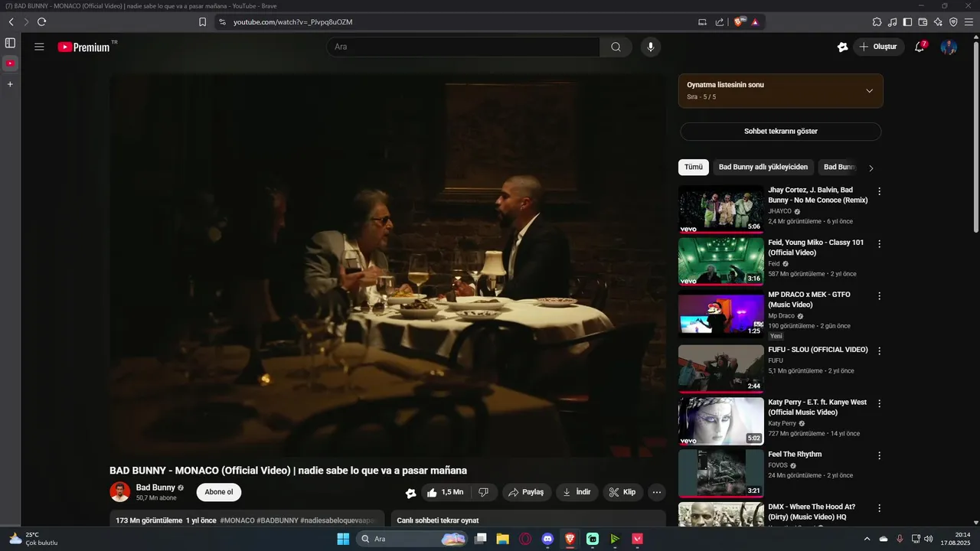Open Brave main menu hamburger icon
The height and width of the screenshot is (551, 980).
[x=969, y=22]
